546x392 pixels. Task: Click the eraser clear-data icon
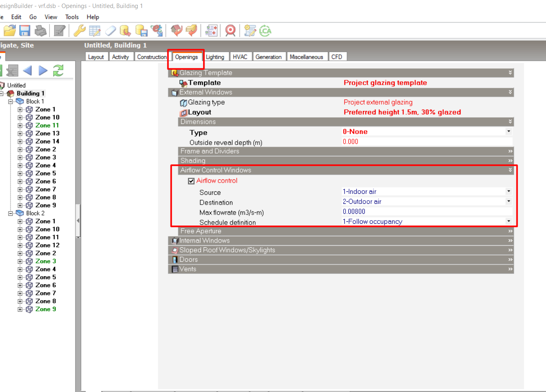point(110,31)
